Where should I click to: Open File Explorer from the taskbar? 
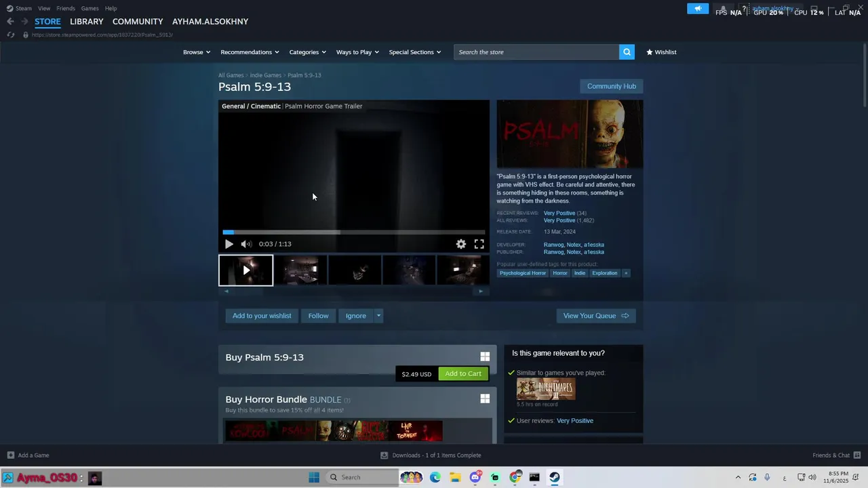pyautogui.click(x=455, y=477)
